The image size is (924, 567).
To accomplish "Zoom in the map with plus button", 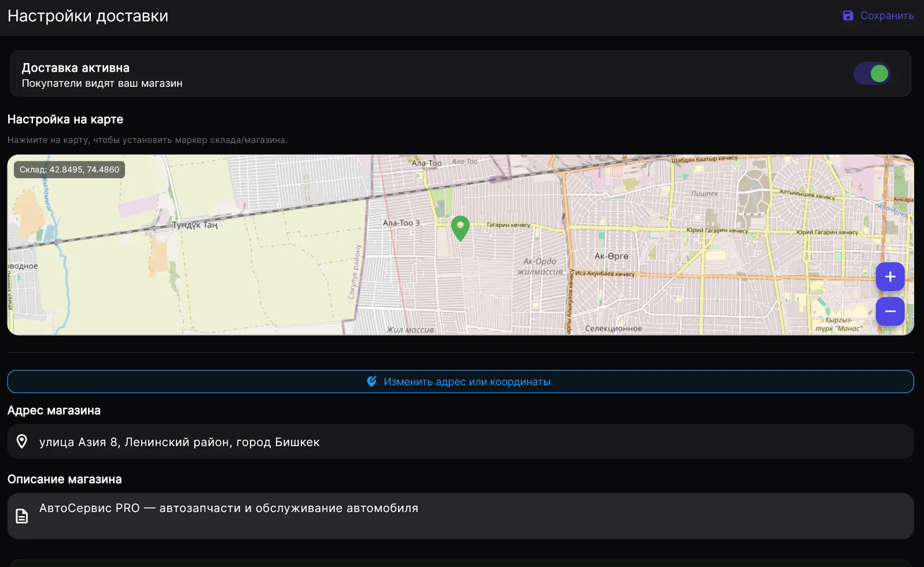I will 890,277.
